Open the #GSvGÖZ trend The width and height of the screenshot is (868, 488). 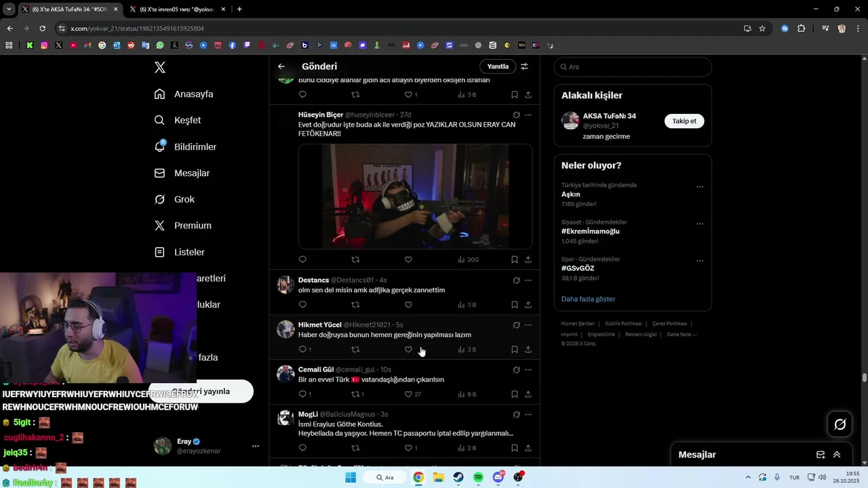point(578,268)
